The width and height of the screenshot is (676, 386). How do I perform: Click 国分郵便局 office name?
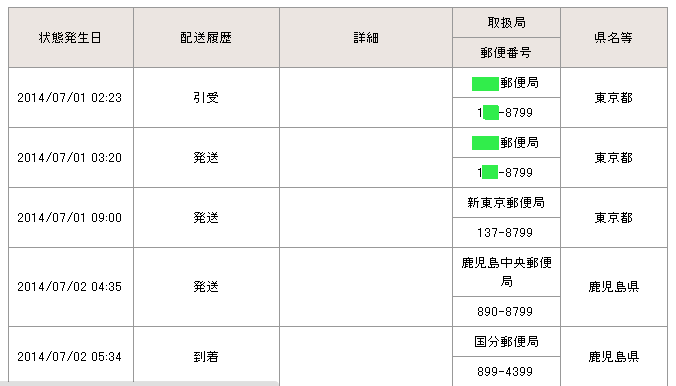506,342
